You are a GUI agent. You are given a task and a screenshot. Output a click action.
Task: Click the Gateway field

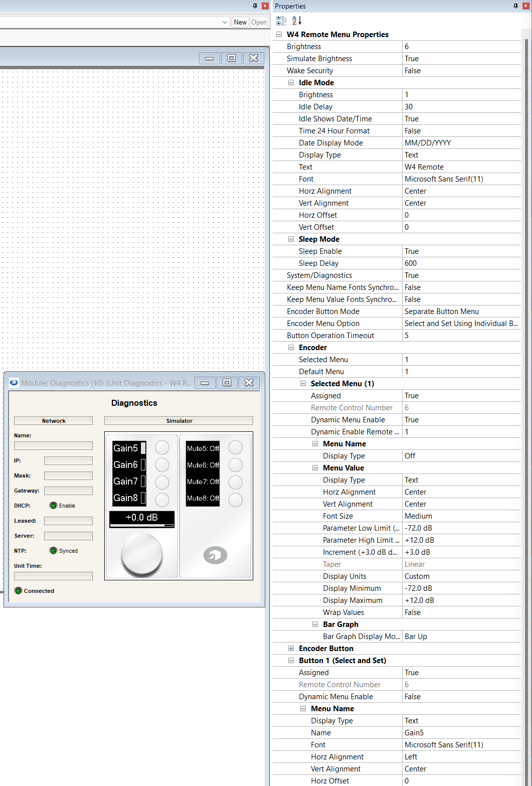(68, 491)
